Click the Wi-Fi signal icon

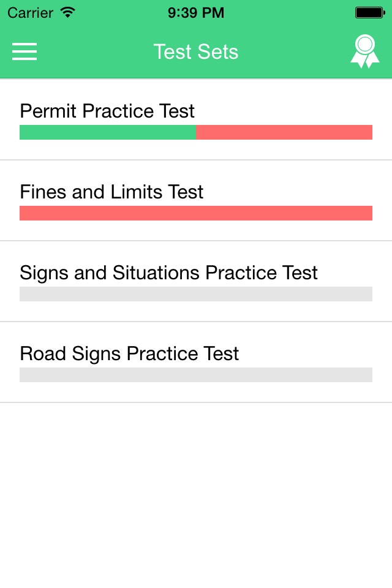69,12
